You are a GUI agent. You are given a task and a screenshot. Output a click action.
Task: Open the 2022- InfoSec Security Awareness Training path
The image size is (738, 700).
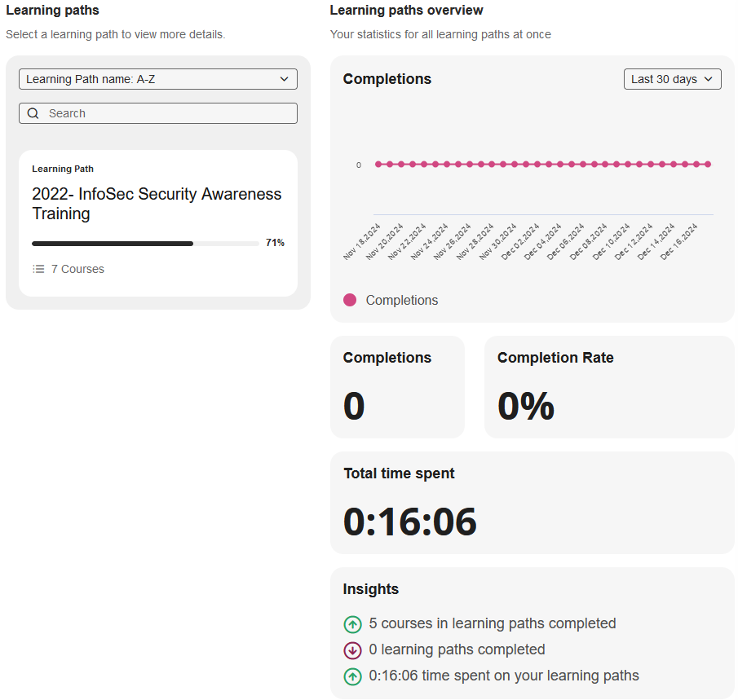[x=157, y=203]
